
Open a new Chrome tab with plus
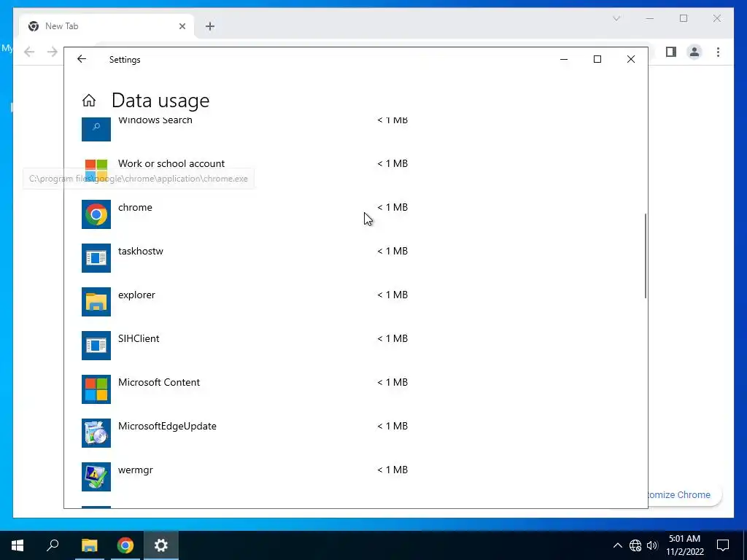coord(210,26)
